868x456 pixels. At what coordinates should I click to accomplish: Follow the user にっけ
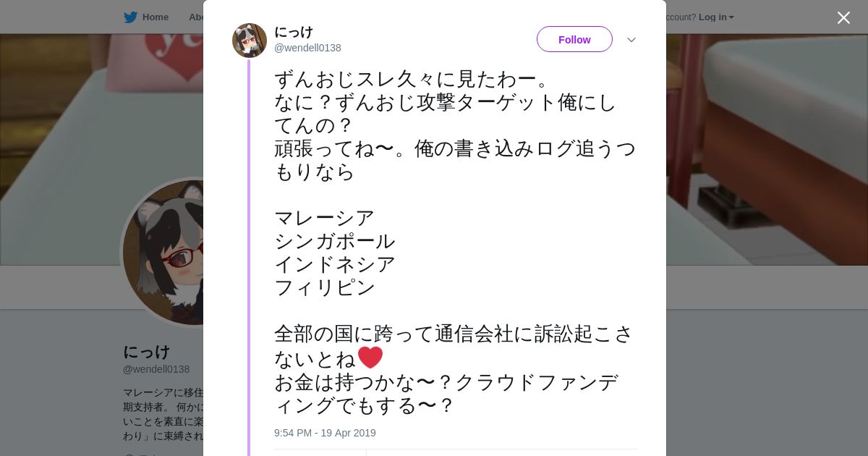(x=574, y=39)
